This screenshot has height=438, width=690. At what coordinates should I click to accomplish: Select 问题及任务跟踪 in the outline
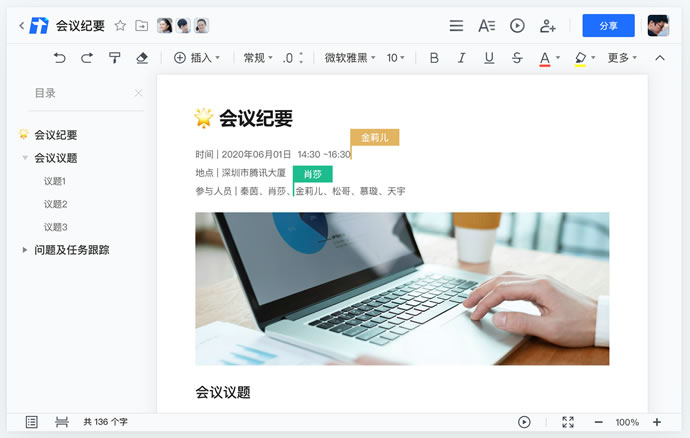tap(72, 250)
